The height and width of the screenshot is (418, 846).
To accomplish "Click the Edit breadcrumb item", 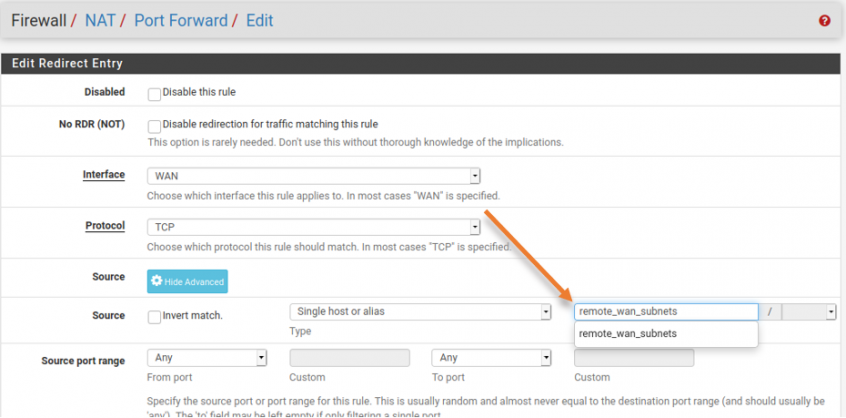I will (x=258, y=20).
